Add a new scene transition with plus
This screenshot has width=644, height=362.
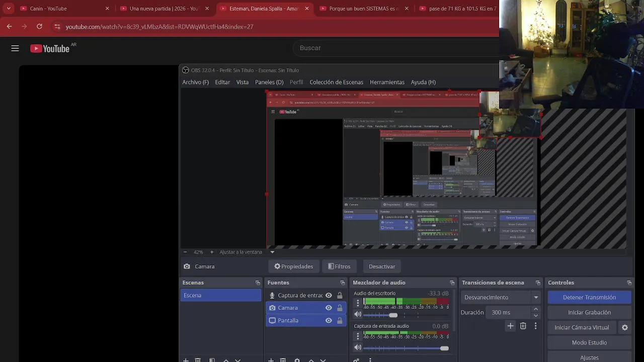pyautogui.click(x=510, y=326)
